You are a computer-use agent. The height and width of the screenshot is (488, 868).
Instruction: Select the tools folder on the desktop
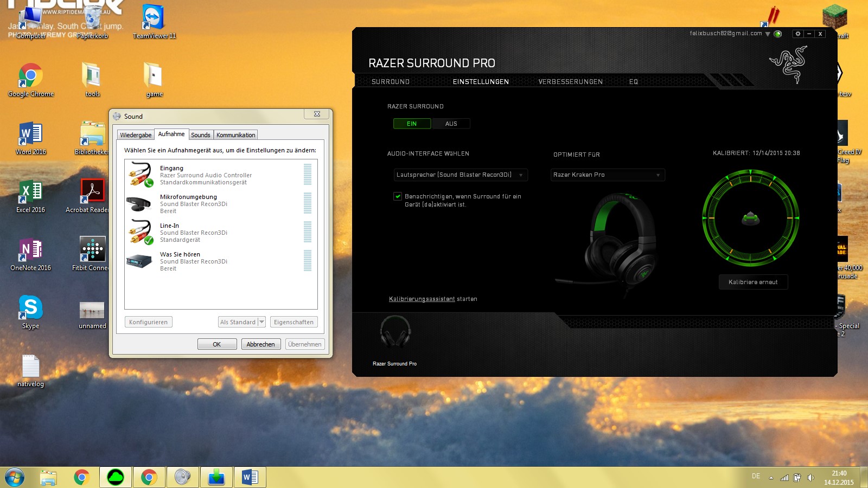pyautogui.click(x=92, y=80)
